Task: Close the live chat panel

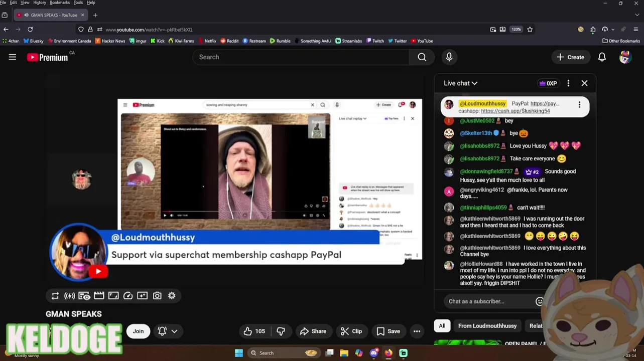Action: point(584,83)
